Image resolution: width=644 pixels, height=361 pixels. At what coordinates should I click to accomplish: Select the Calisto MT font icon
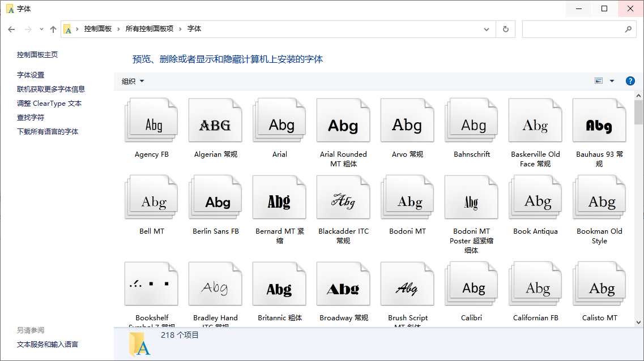[x=600, y=284]
